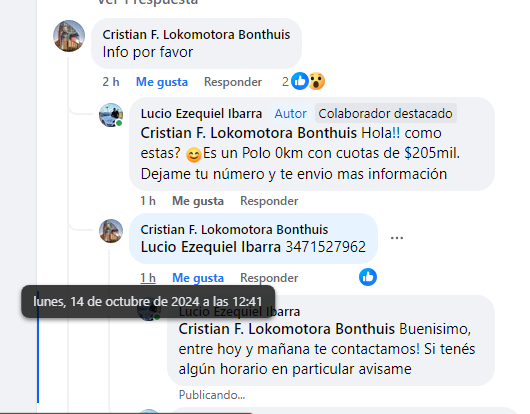Toggle Me gusta on Lucio's Polo 0km reply

[198, 201]
